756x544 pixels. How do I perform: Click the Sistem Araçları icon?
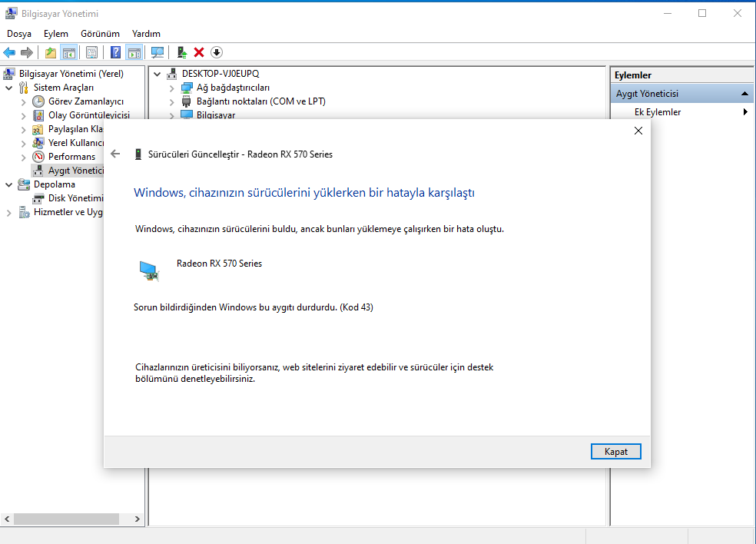[24, 88]
